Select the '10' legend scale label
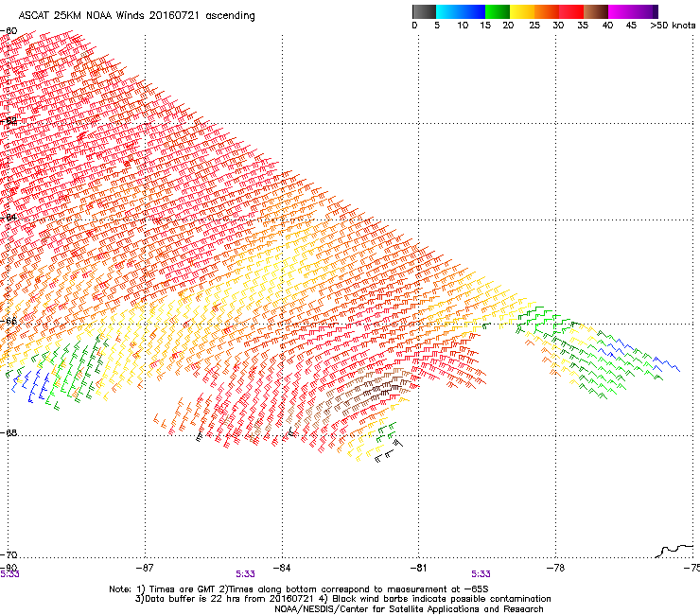 point(463,26)
